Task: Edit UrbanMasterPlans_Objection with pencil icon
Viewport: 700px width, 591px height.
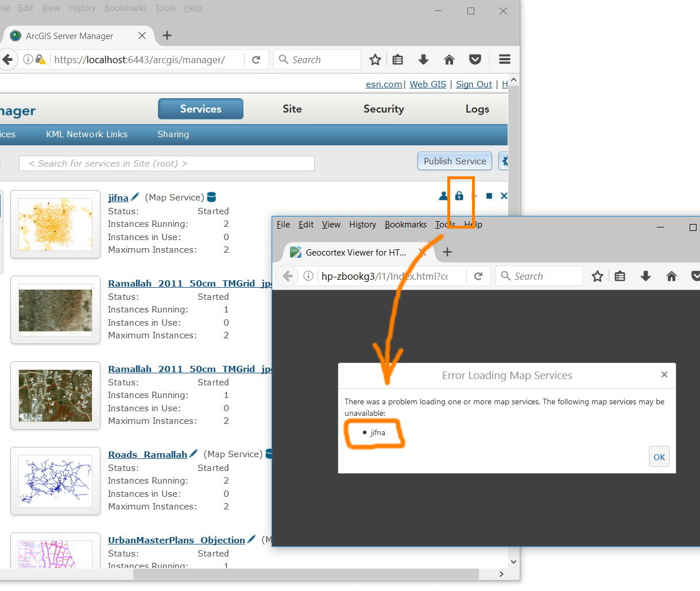Action: (x=251, y=539)
